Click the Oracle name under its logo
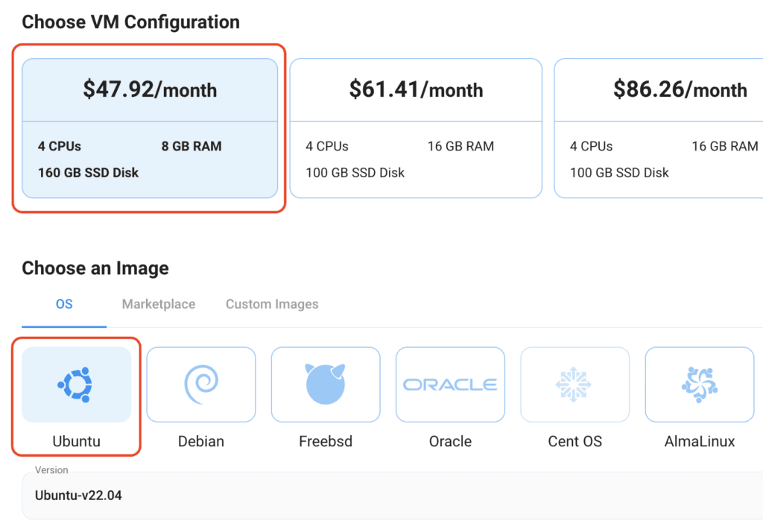The height and width of the screenshot is (532, 763). click(x=450, y=441)
